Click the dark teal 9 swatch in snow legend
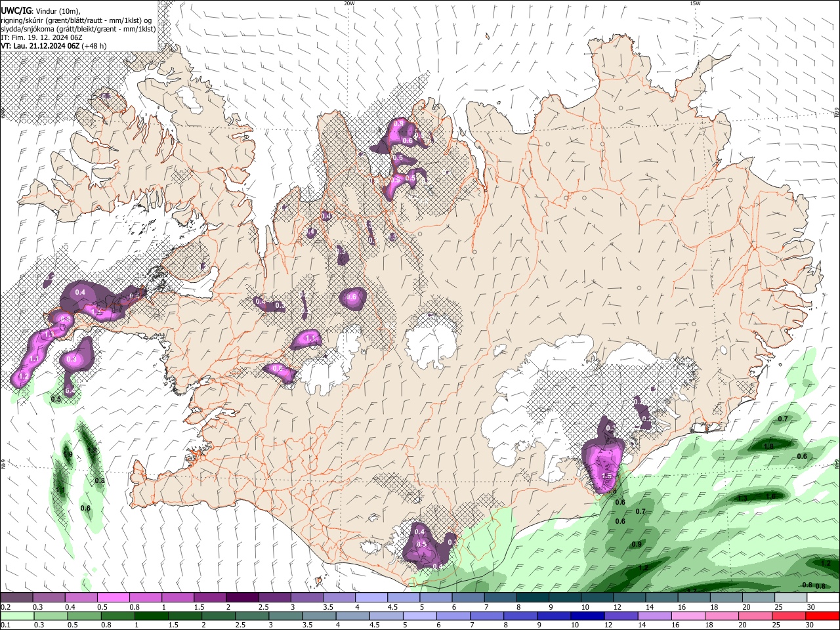840x630 pixels. point(565,597)
